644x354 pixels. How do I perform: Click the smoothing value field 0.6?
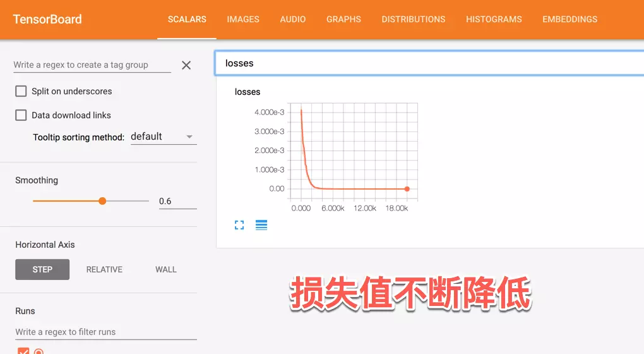coord(177,201)
